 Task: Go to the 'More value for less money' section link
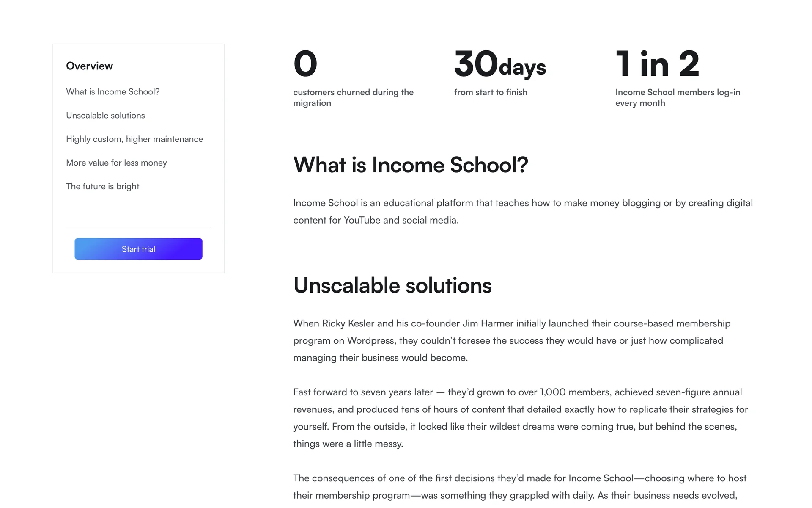tap(116, 163)
